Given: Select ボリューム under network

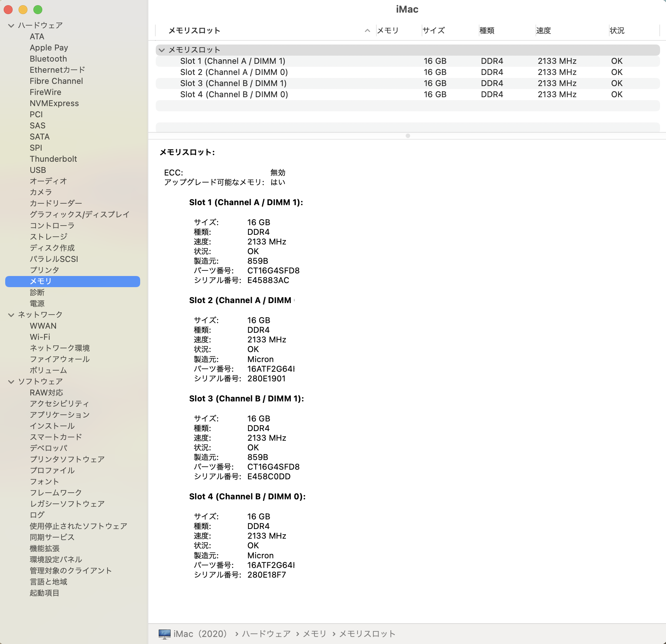Looking at the screenshot, I should (49, 370).
